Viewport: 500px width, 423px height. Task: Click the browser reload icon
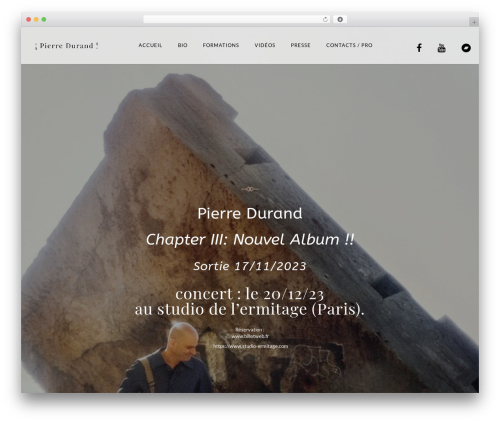click(325, 19)
